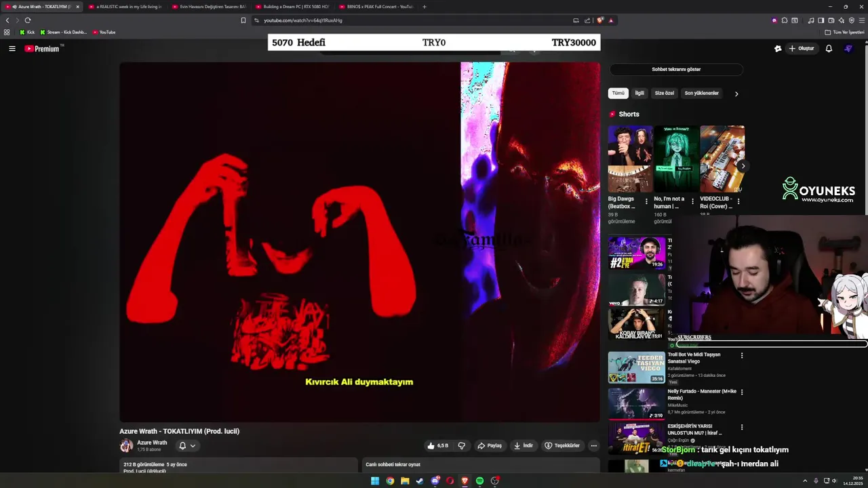This screenshot has width=868, height=488.
Task: Open Spotify from the taskbar
Action: 479,481
